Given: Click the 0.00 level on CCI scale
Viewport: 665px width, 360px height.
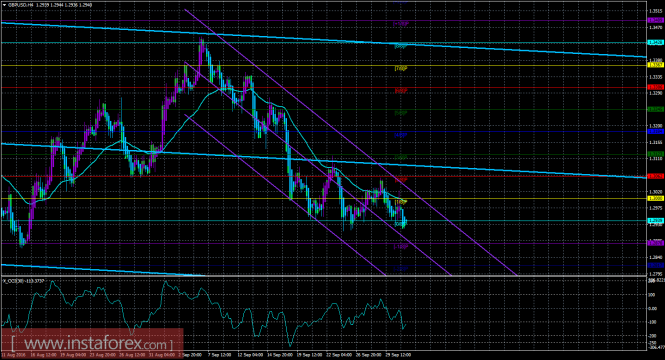Looking at the screenshot, I should 653,308.
